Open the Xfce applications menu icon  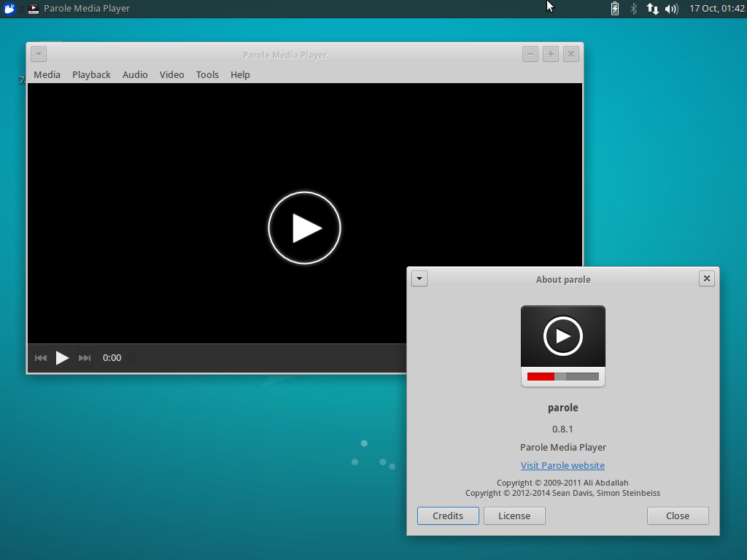9,9
